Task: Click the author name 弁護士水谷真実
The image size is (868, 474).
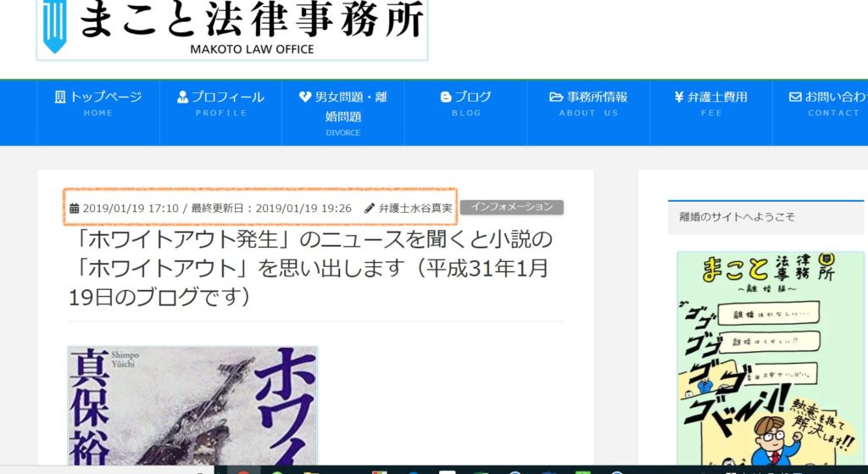Action: (415, 209)
